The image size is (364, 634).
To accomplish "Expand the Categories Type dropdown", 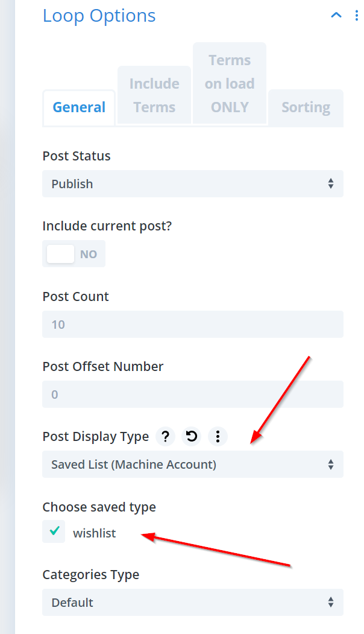I will point(193,603).
